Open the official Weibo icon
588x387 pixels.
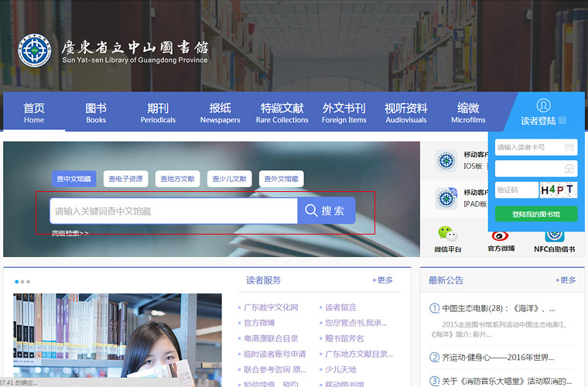501,236
